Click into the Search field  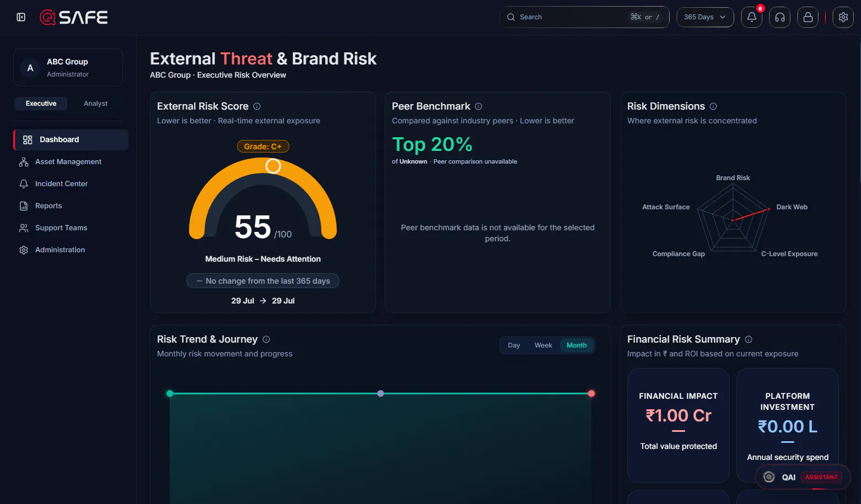click(584, 17)
